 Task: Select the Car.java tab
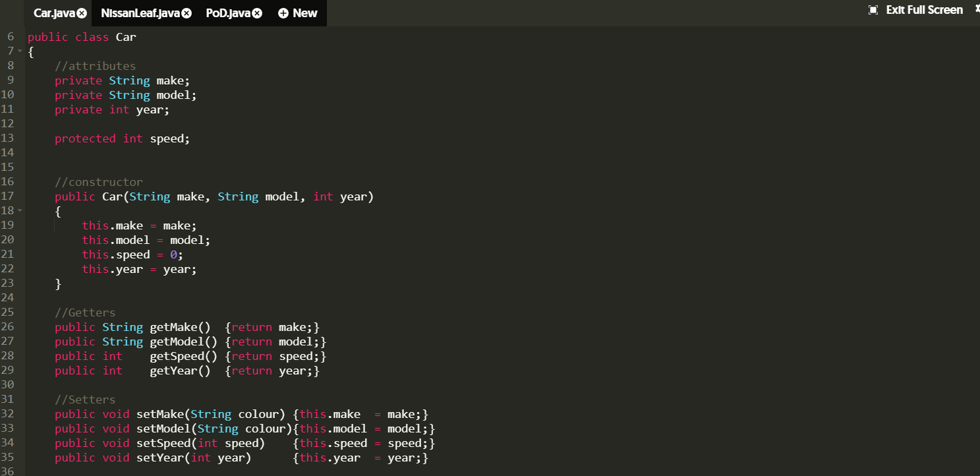coord(55,13)
